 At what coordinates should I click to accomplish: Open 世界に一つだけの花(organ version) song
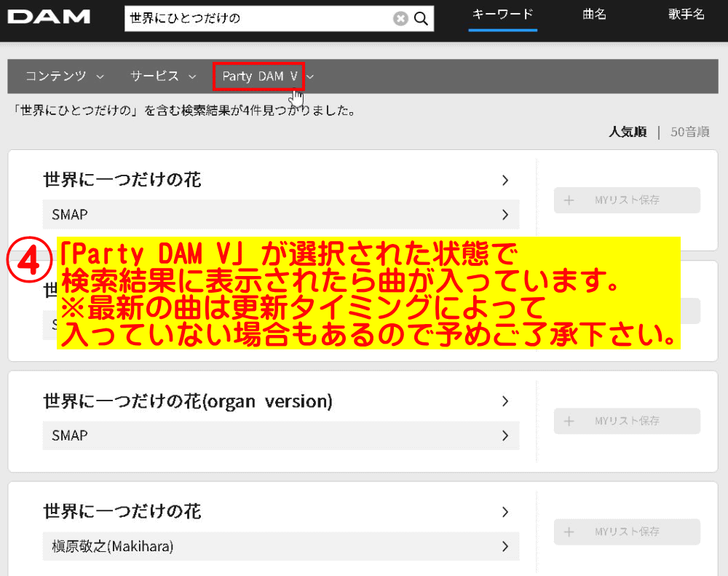click(188, 401)
